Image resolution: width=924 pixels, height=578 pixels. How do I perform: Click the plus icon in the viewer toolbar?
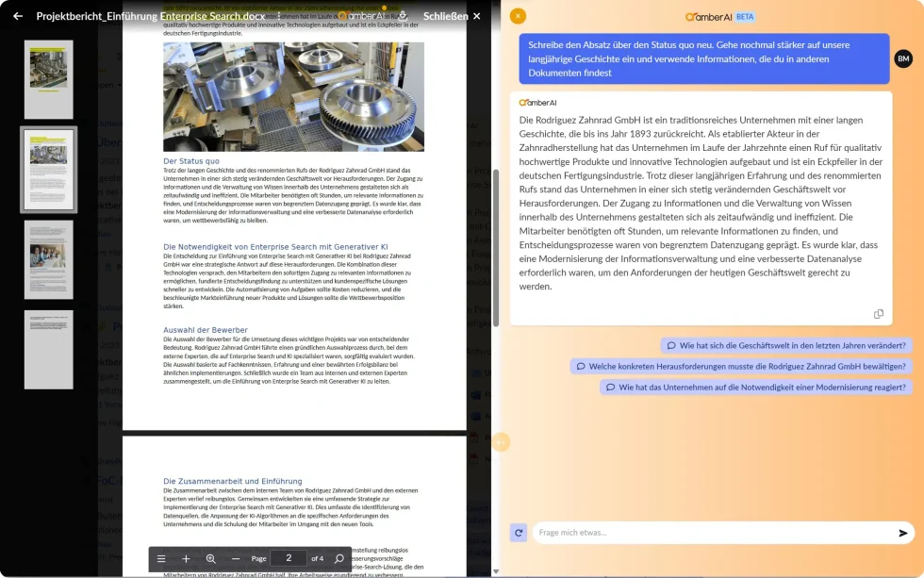click(186, 558)
